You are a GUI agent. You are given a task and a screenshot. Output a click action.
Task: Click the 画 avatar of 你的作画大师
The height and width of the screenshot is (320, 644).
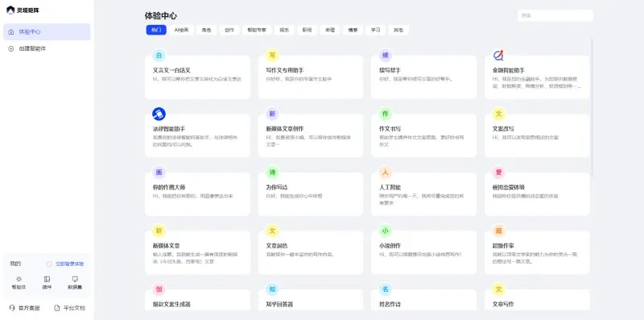coord(159,172)
